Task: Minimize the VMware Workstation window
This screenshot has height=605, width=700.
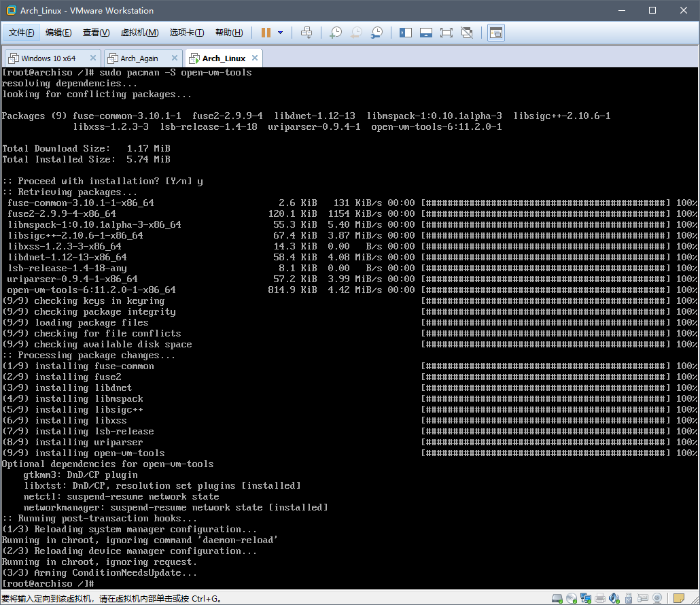Action: click(622, 10)
